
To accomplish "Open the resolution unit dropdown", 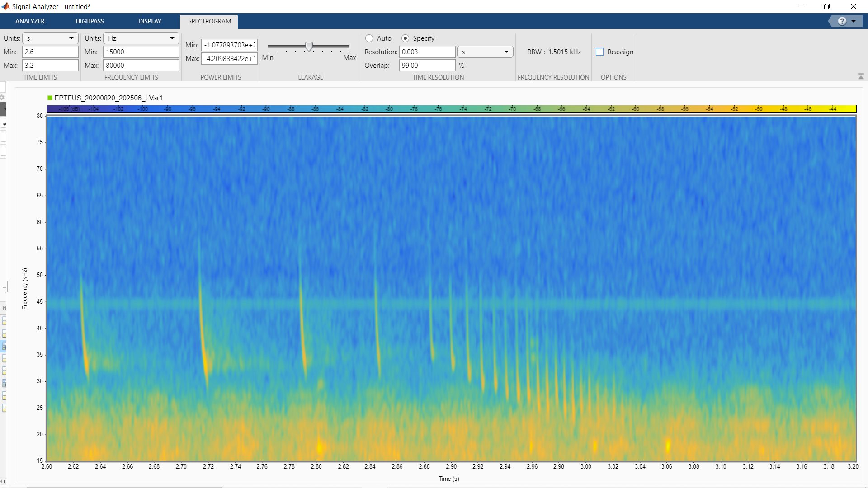I will click(x=485, y=52).
